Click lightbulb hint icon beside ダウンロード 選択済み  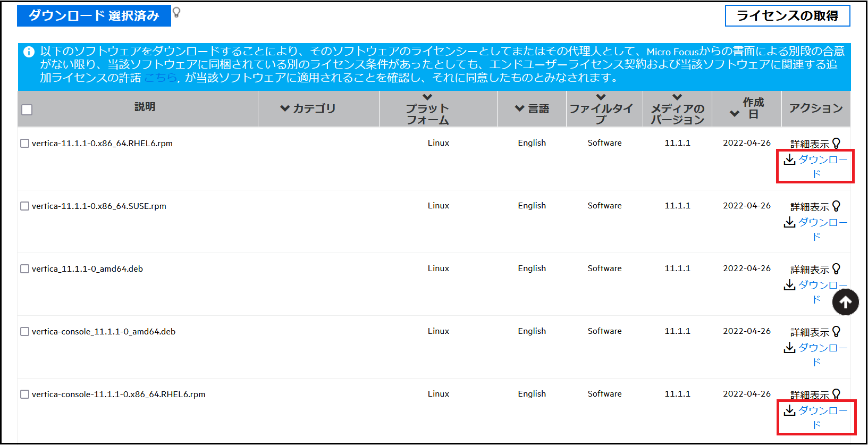176,12
